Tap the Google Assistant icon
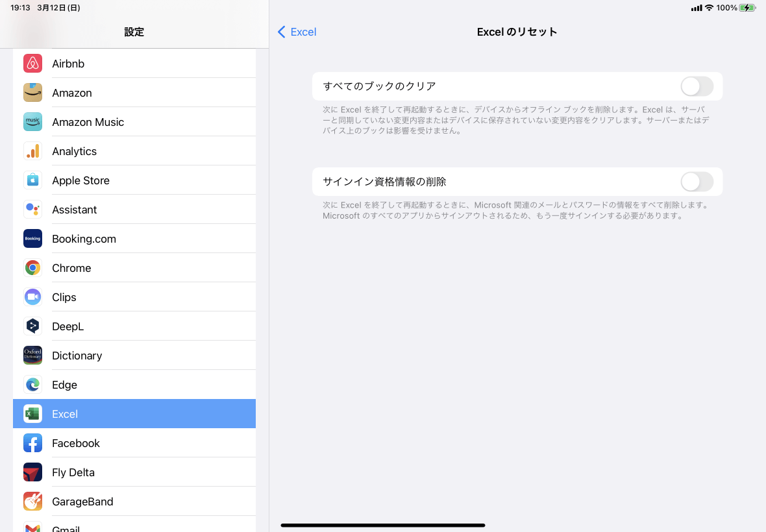 (32, 210)
